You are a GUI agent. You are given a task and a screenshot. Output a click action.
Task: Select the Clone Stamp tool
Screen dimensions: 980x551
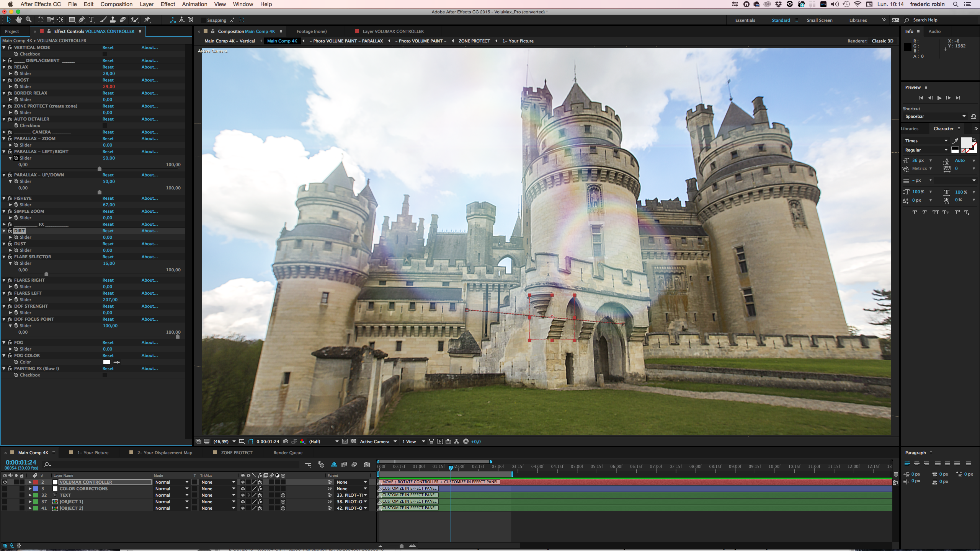point(113,20)
